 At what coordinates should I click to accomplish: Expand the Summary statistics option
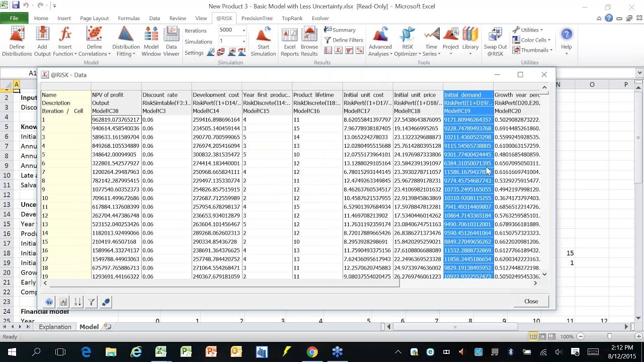tap(340, 30)
